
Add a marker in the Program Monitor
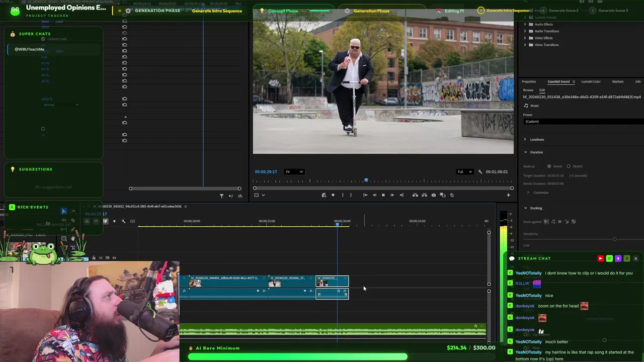(x=333, y=195)
